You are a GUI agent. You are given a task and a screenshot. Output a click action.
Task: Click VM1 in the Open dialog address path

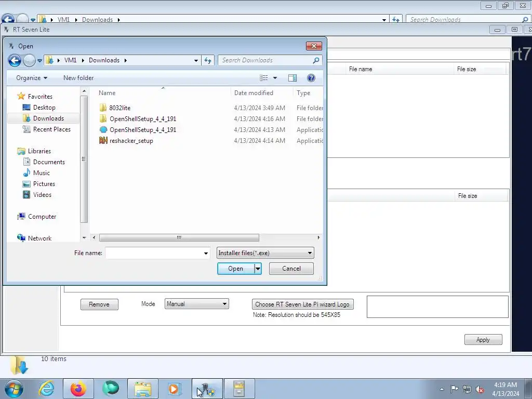tap(71, 60)
